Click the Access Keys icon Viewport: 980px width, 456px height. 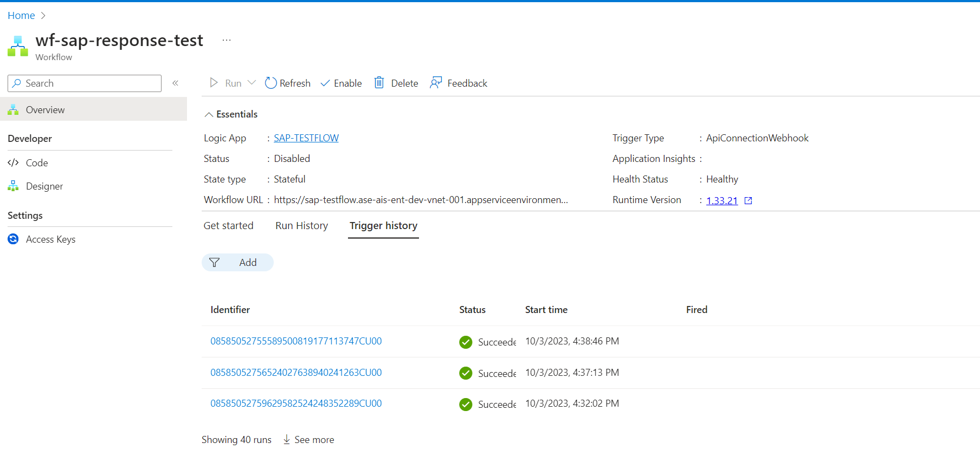13,239
